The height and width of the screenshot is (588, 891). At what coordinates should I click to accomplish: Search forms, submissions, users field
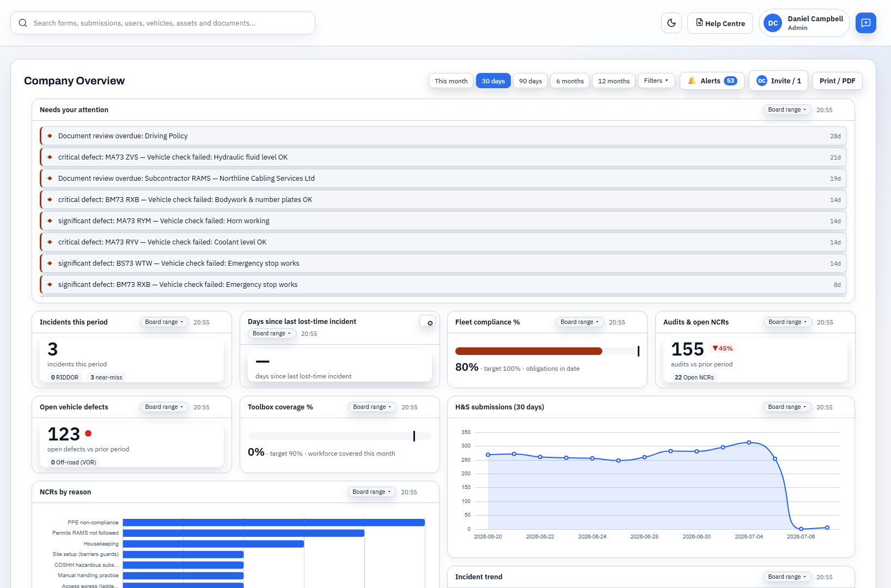[163, 23]
